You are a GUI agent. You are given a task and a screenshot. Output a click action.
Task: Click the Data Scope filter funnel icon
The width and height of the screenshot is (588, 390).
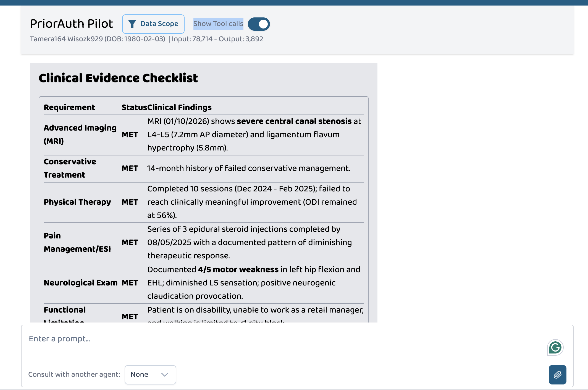[x=132, y=24]
